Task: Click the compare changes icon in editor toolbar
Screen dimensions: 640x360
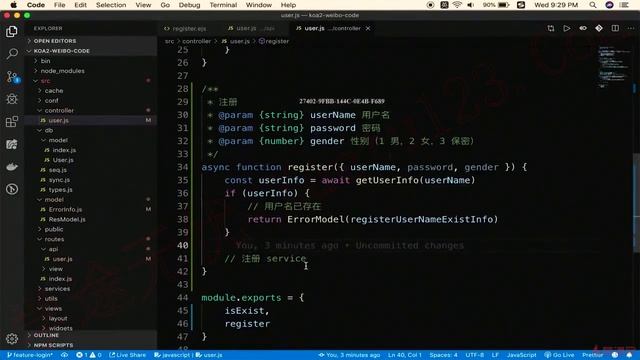Action: [x=551, y=28]
